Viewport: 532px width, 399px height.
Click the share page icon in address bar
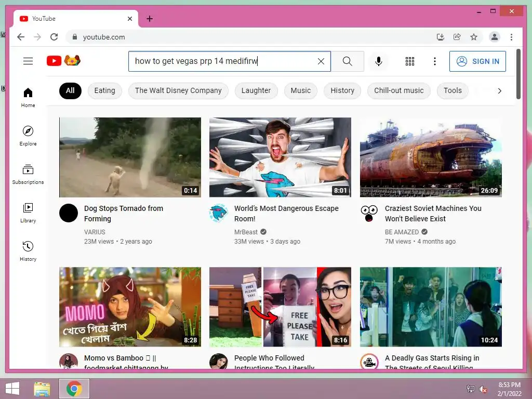(457, 37)
